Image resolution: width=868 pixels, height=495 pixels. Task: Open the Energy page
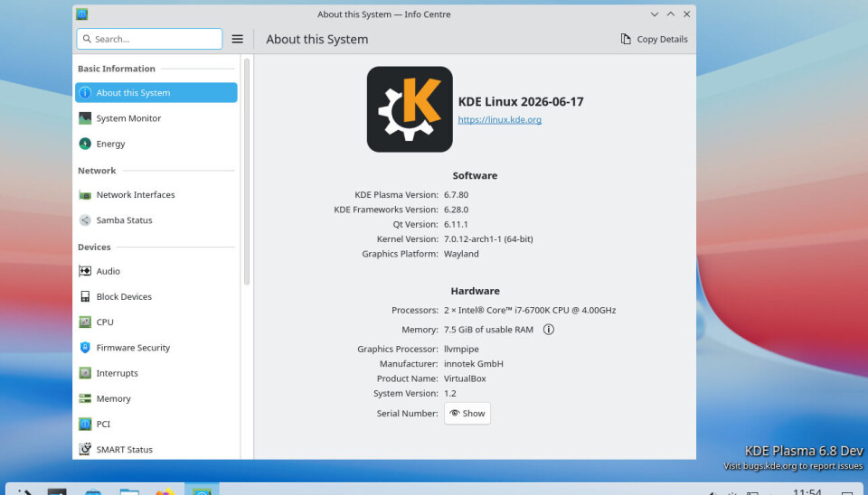[x=156, y=144]
